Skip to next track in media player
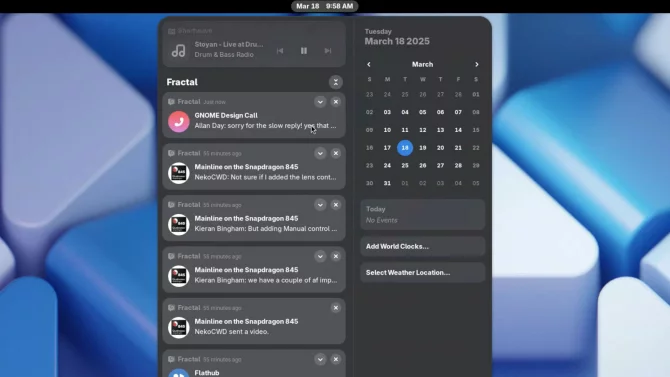The width and height of the screenshot is (670, 377). pyautogui.click(x=328, y=51)
